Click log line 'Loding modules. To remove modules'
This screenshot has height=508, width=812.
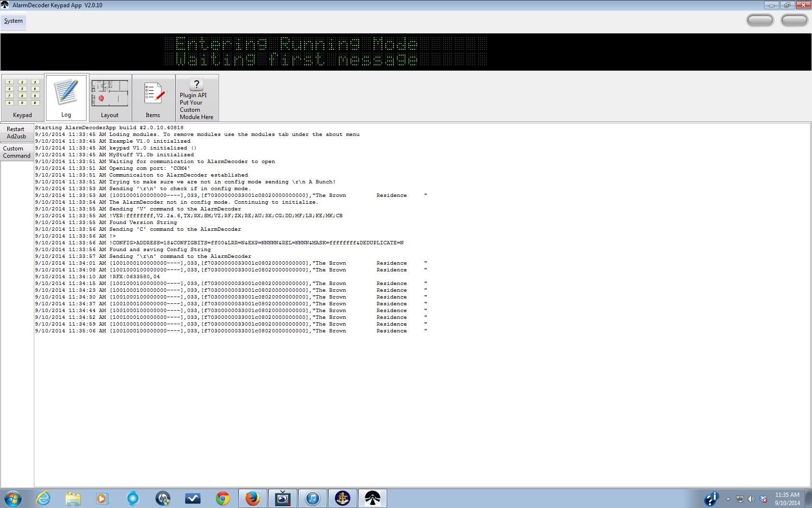(x=197, y=134)
